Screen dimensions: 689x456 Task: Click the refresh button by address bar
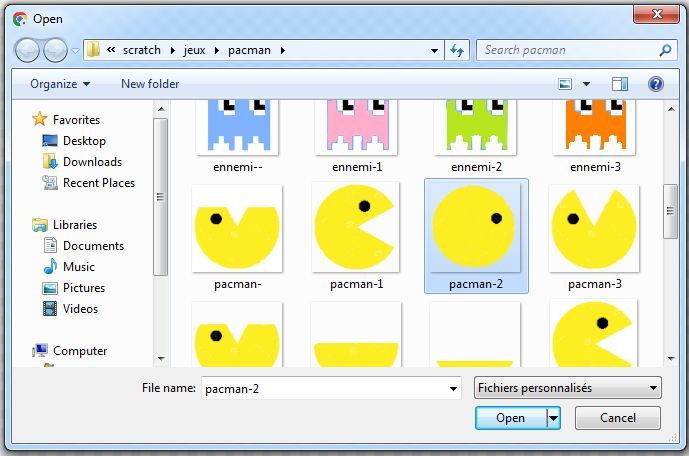coord(457,51)
